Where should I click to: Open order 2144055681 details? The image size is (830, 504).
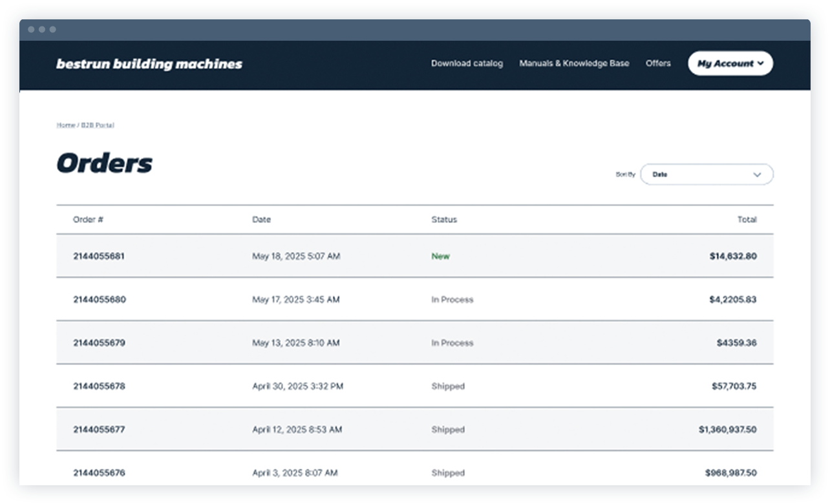[x=100, y=256]
